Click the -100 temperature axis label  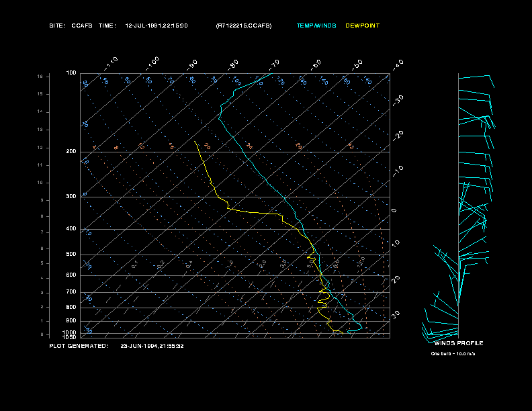click(152, 64)
